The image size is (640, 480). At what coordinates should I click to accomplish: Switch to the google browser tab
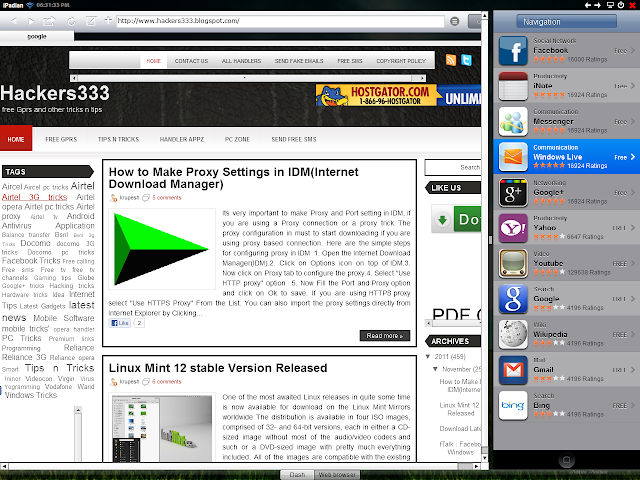[x=37, y=36]
